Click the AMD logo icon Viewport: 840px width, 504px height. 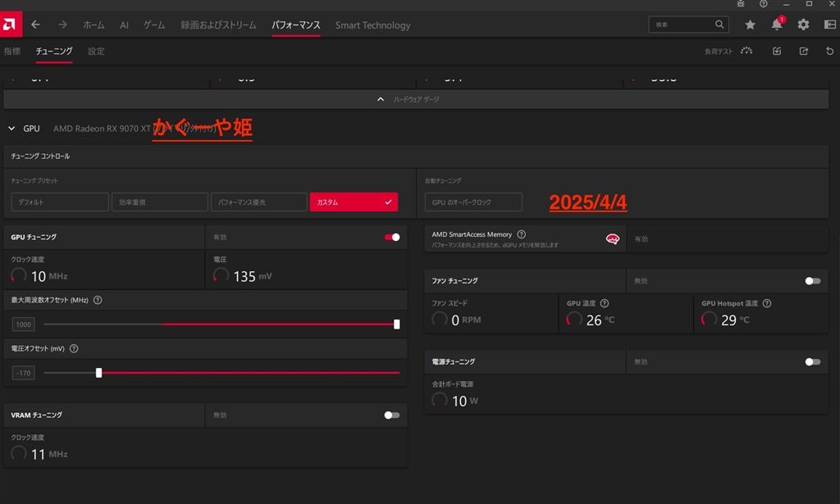[x=10, y=25]
